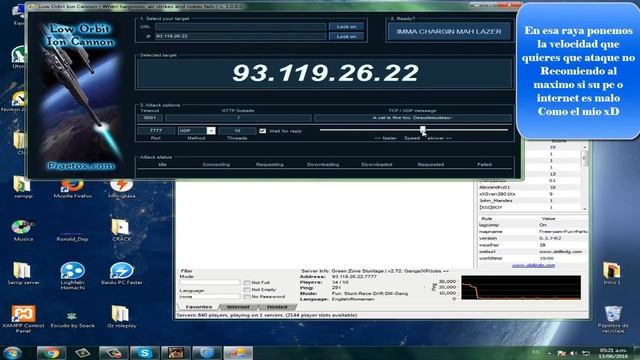Open the xampp folder on desktop
Screen dimensions: 640x360
(23, 188)
